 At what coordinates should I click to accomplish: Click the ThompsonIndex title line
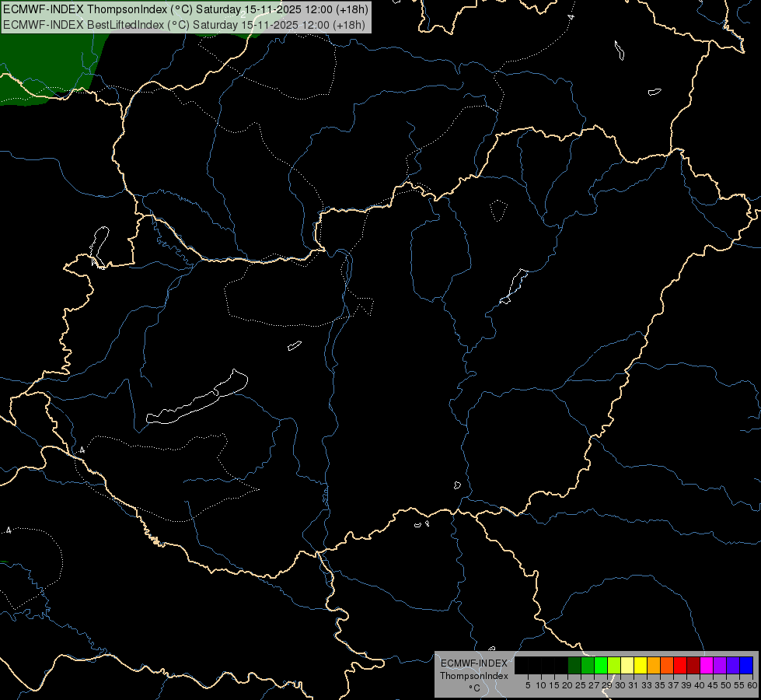(186, 9)
